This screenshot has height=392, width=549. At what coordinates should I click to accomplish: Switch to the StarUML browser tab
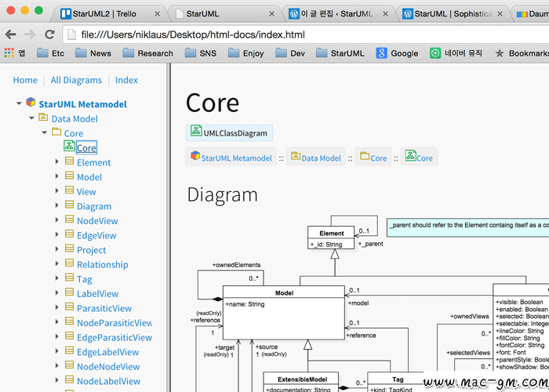click(224, 14)
